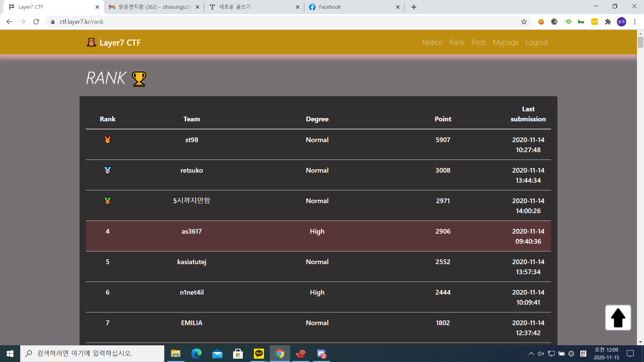Toggle the Korean IME language indicator
The width and height of the screenshot is (644, 362).
tap(583, 354)
